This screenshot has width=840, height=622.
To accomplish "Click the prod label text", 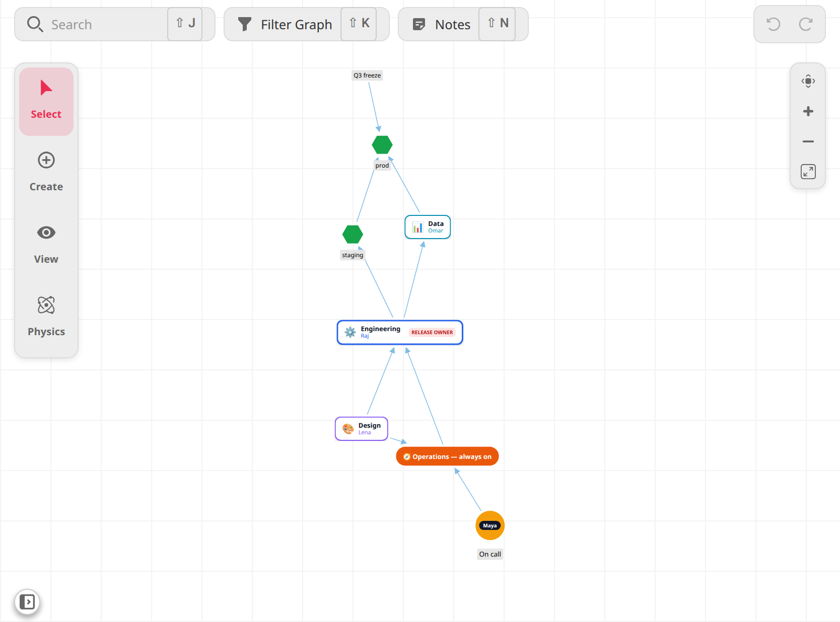I will coord(382,166).
